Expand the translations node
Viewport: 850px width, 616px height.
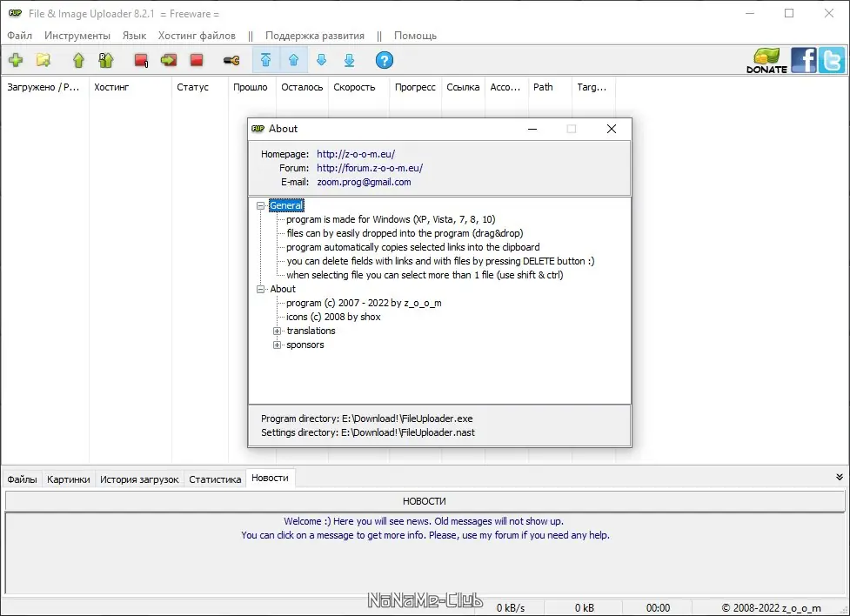coord(277,331)
